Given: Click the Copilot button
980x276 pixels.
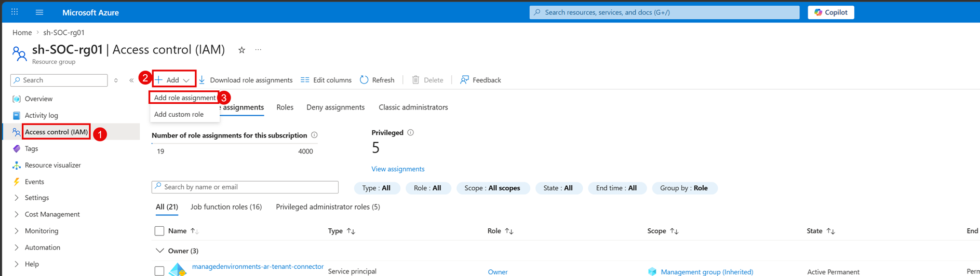Looking at the screenshot, I should pos(830,12).
